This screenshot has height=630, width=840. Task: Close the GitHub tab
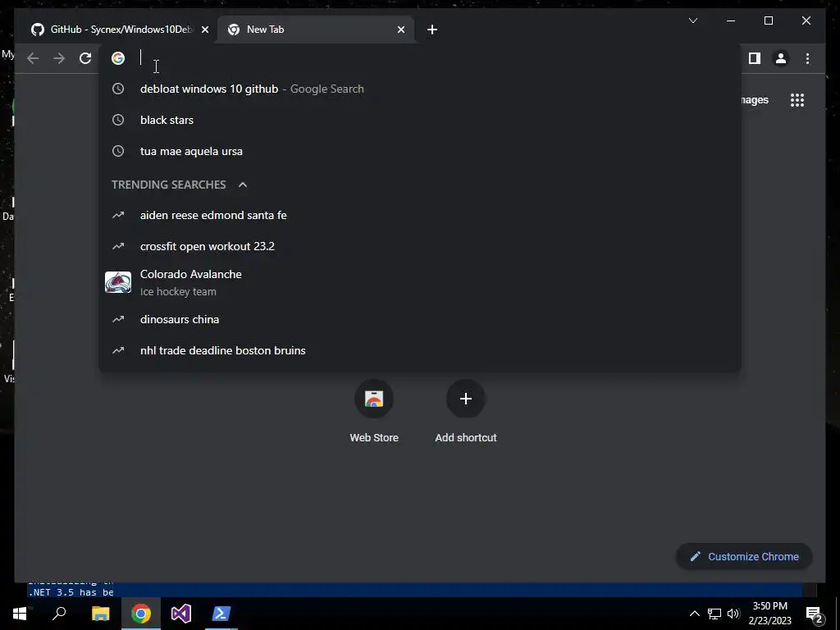pos(204,30)
